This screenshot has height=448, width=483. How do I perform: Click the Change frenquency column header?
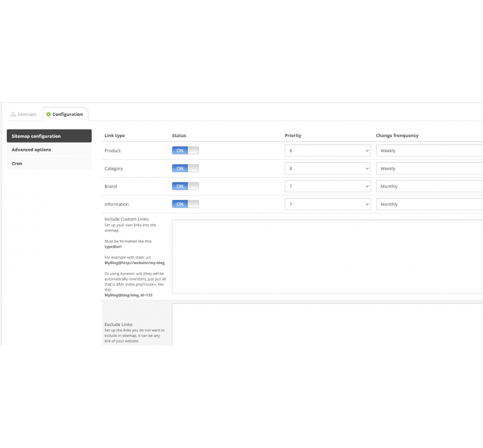(397, 135)
